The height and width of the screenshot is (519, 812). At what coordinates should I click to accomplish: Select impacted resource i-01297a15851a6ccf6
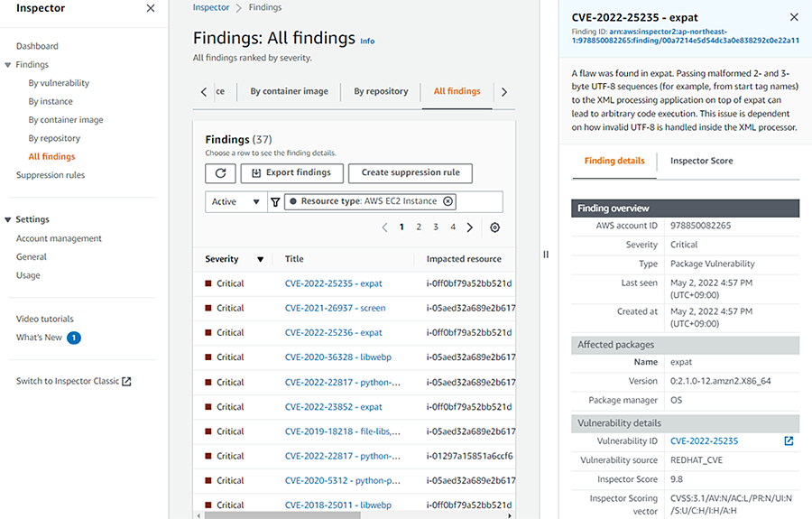(x=470, y=457)
